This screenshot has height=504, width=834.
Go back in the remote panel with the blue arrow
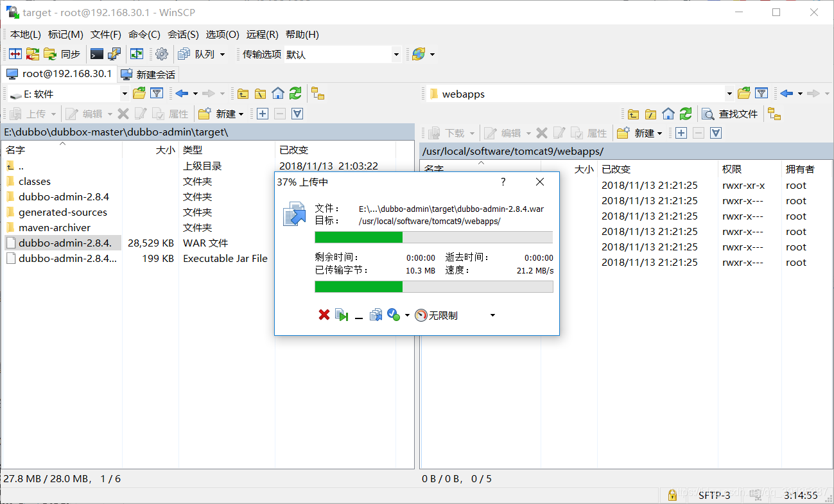click(x=786, y=94)
